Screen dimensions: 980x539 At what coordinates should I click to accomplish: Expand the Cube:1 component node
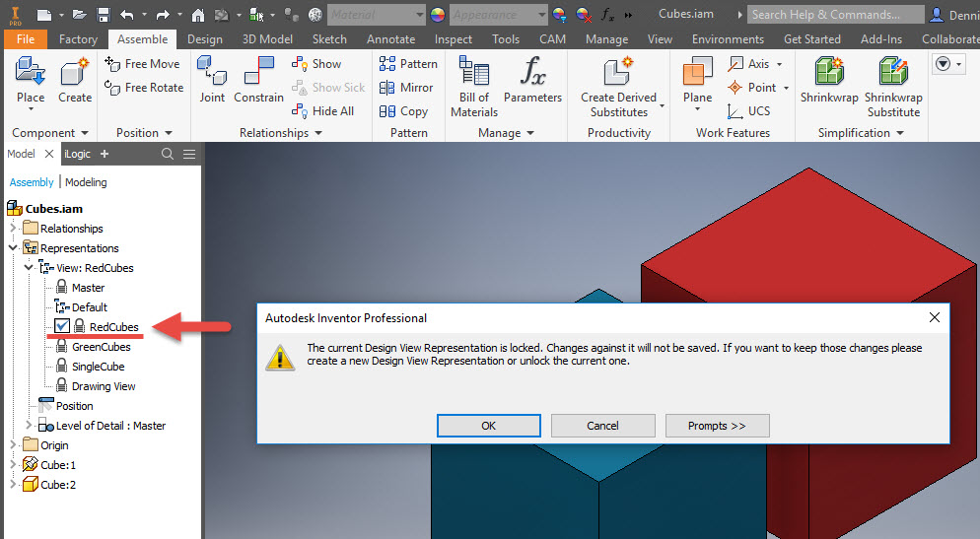(13, 464)
